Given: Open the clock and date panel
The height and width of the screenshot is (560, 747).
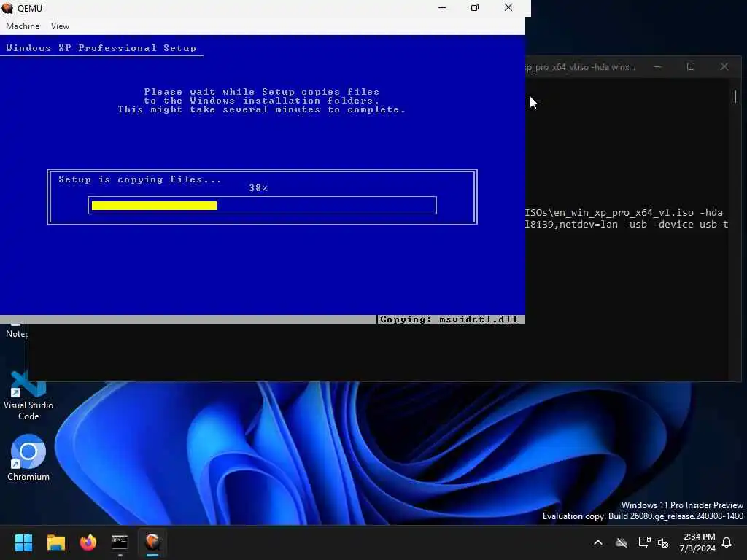Looking at the screenshot, I should click(697, 542).
